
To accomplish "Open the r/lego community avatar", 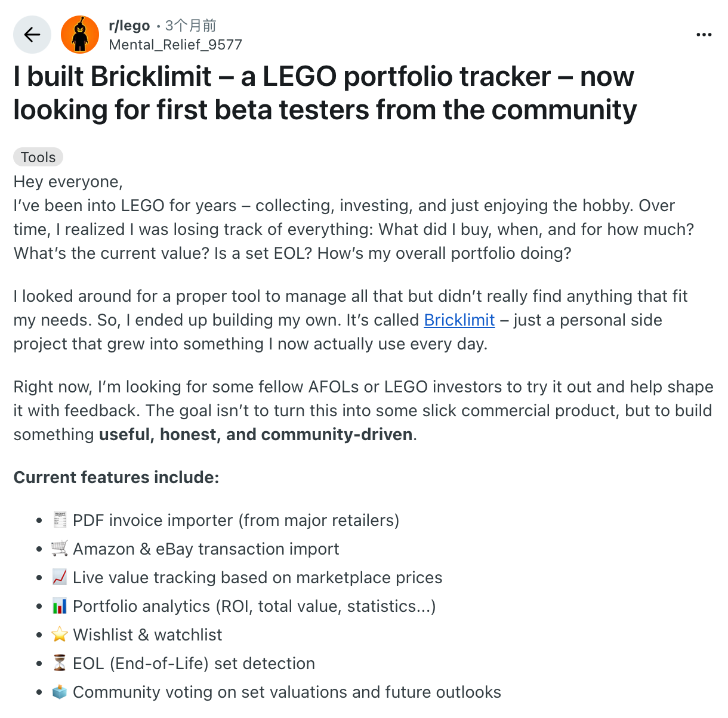I will pyautogui.click(x=80, y=35).
